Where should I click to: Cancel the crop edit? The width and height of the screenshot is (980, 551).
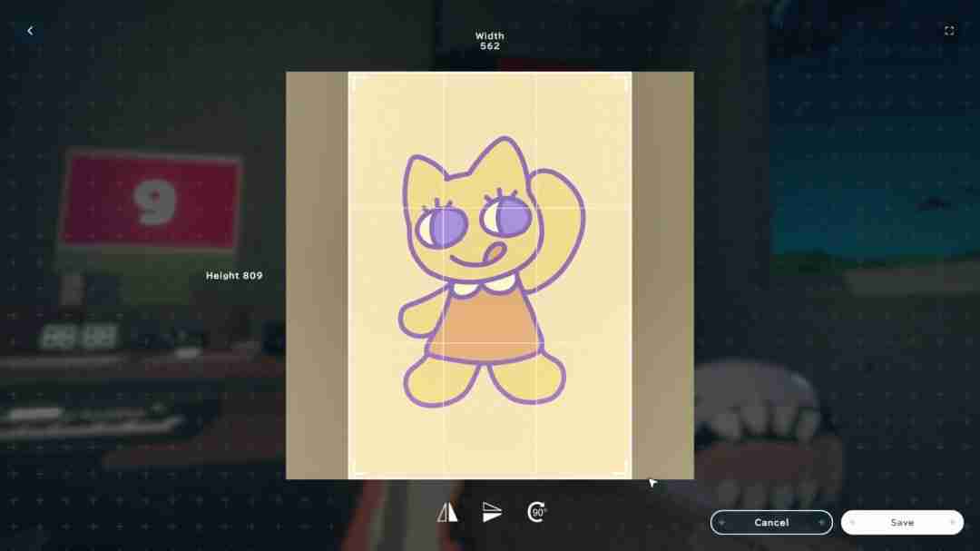(x=771, y=522)
